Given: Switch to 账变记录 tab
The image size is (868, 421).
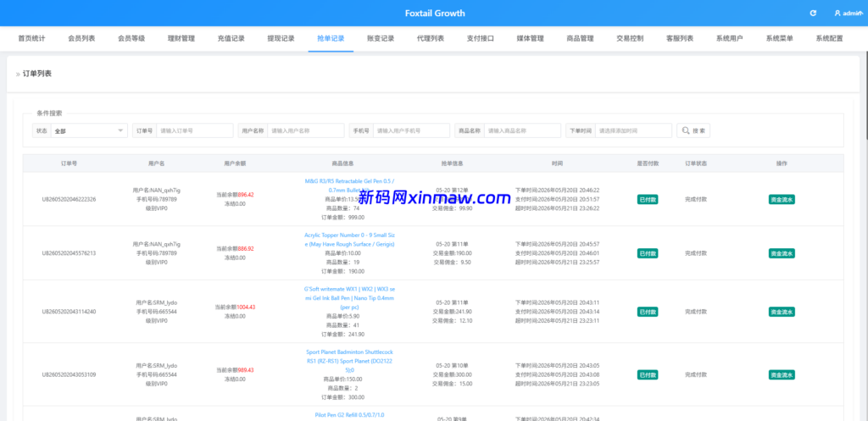Looking at the screenshot, I should [381, 39].
